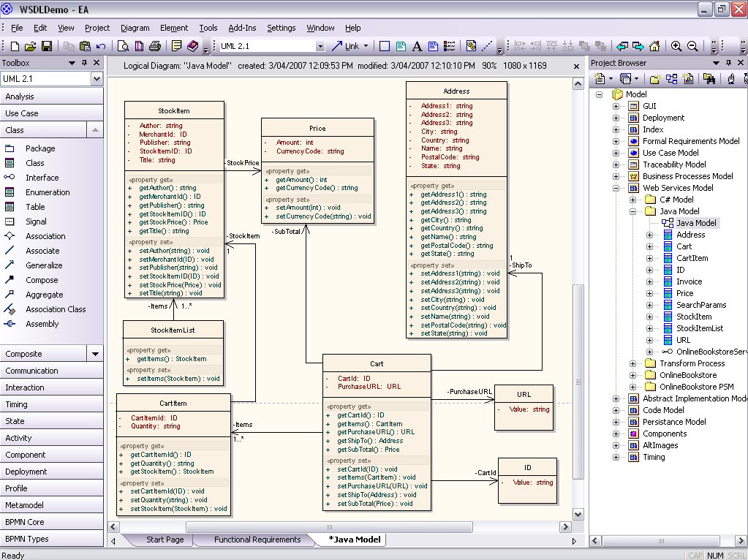Click the Save icon on the toolbar

(45, 45)
